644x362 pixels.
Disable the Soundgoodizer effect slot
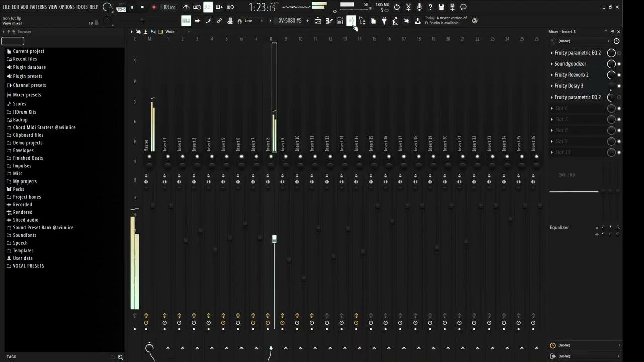click(619, 64)
